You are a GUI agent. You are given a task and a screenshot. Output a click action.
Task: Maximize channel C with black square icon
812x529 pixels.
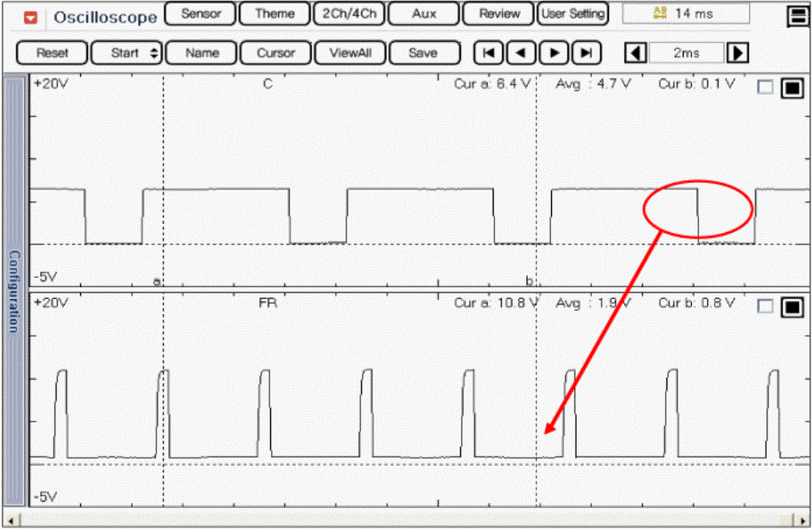click(792, 88)
